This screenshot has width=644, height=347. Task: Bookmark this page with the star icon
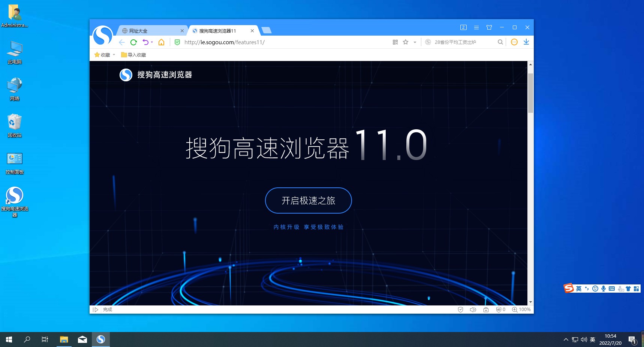click(x=406, y=42)
